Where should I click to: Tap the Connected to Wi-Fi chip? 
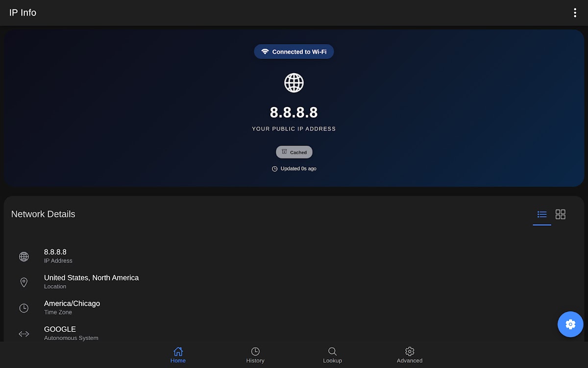(294, 52)
